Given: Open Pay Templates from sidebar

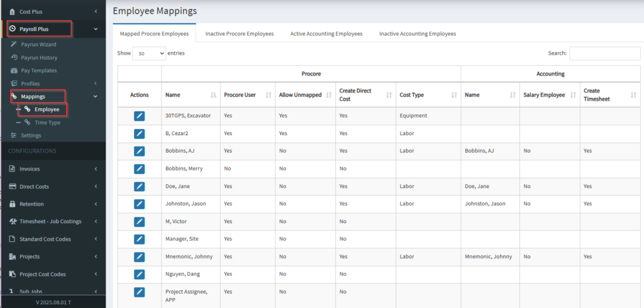Looking at the screenshot, I should pyautogui.click(x=38, y=70).
